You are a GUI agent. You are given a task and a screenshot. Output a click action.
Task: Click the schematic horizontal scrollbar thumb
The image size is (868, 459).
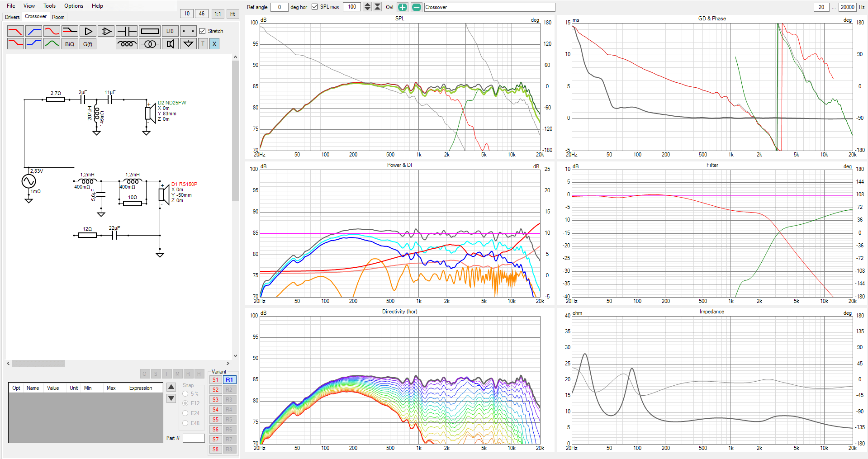coord(38,363)
